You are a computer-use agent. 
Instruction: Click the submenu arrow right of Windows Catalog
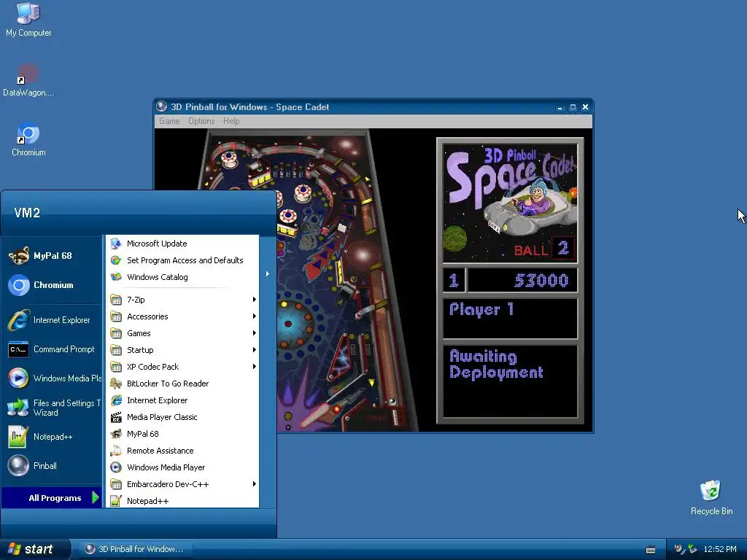(267, 274)
